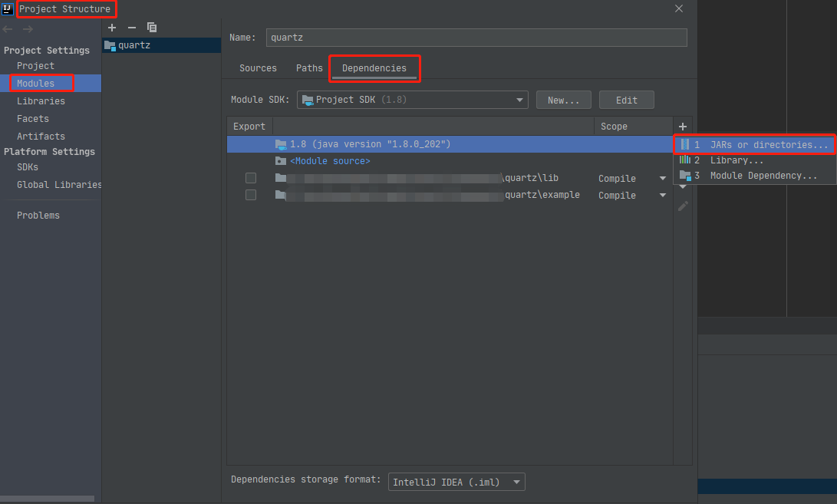Click the add module plus icon
The height and width of the screenshot is (504, 837).
coord(111,27)
